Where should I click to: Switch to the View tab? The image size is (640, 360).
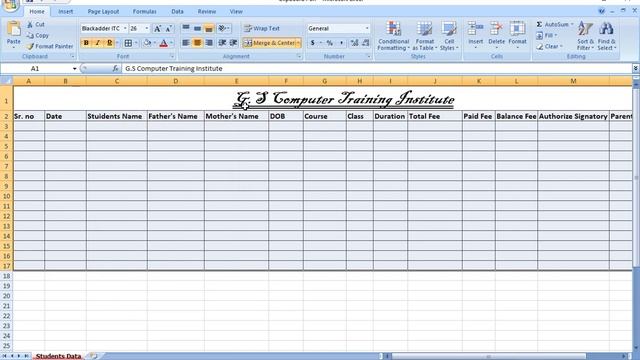tap(236, 11)
